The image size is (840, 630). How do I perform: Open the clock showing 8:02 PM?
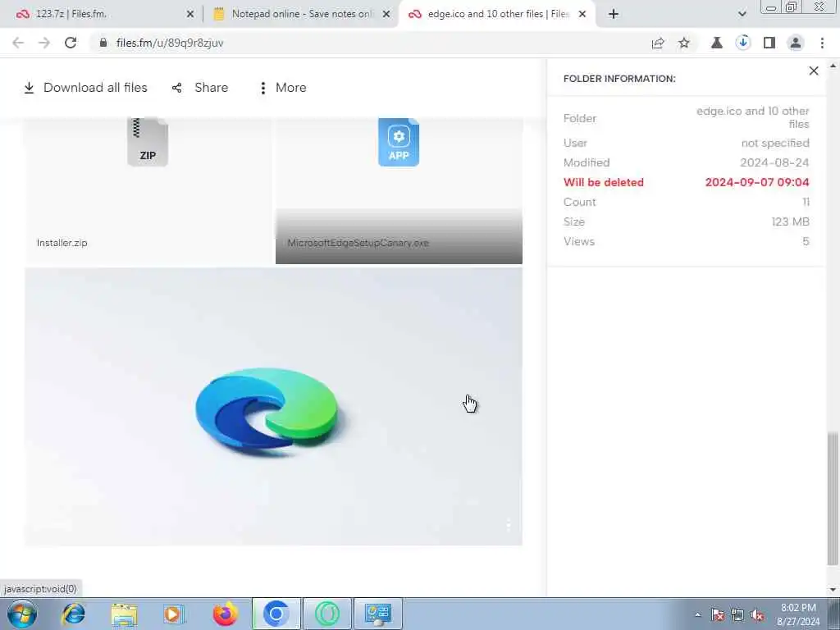click(798, 614)
